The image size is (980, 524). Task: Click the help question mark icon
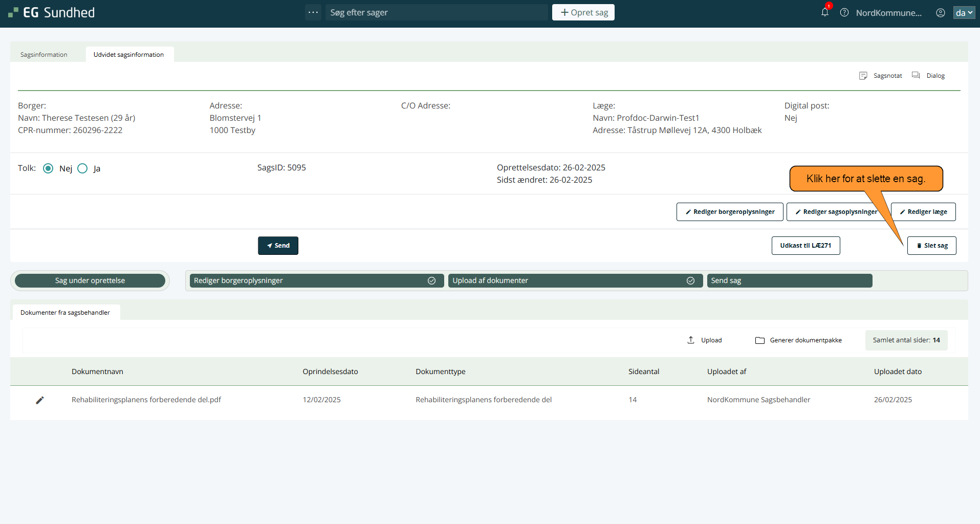(x=844, y=13)
